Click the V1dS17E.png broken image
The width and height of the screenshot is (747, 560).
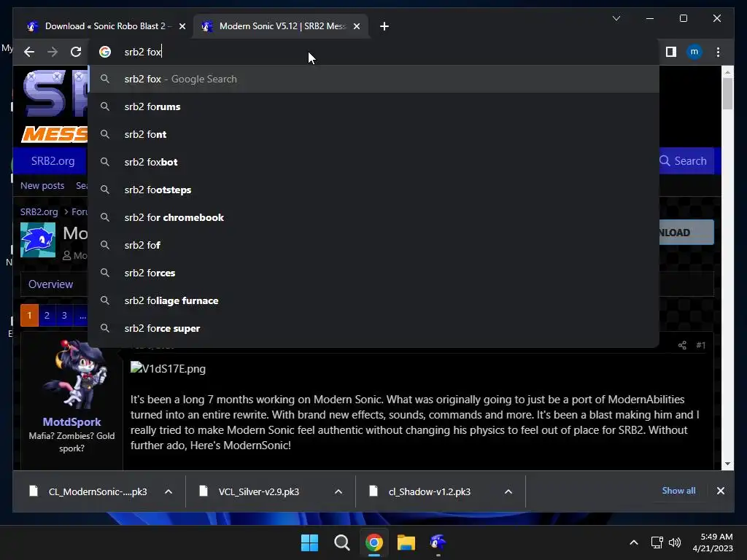(169, 368)
